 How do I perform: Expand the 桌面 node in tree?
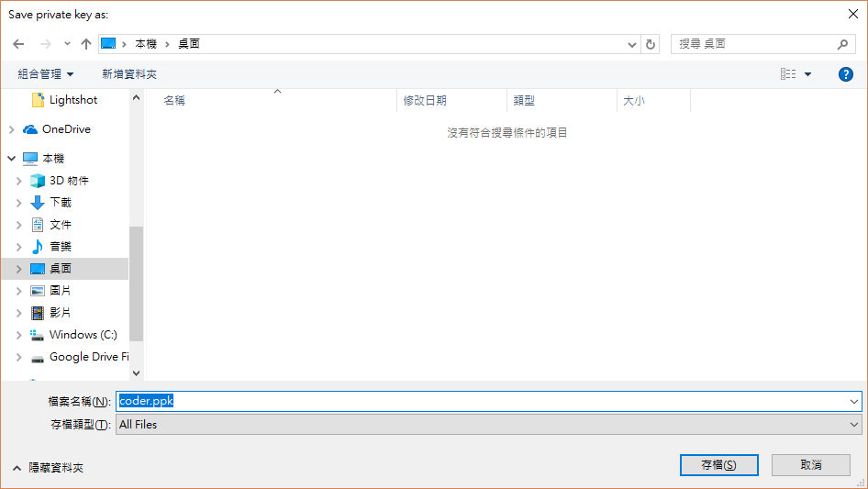pos(19,269)
